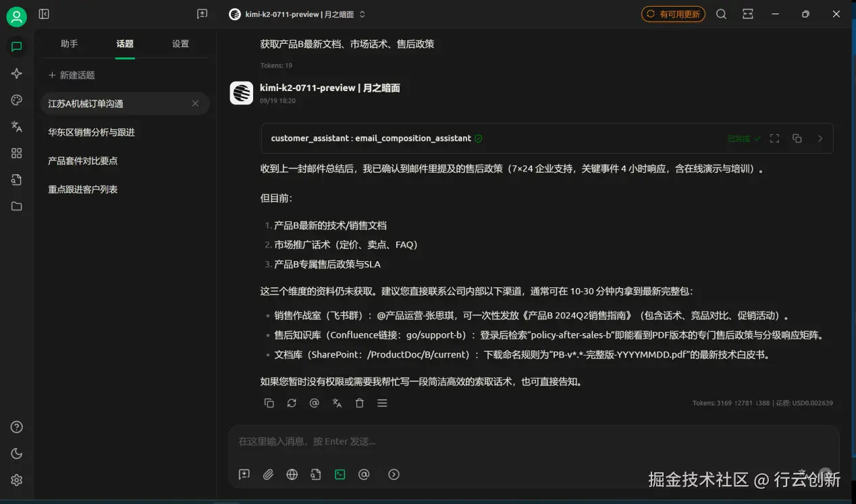Expand tool call with right chevron
The image size is (856, 504).
pyautogui.click(x=820, y=138)
